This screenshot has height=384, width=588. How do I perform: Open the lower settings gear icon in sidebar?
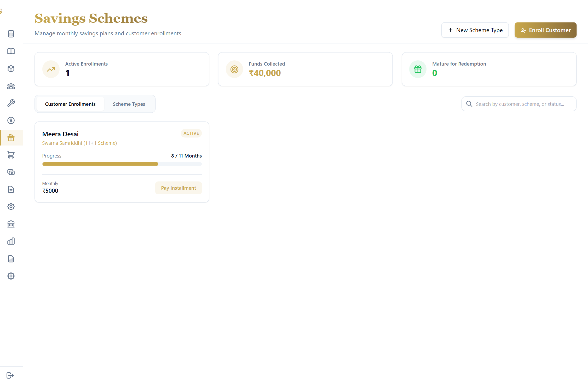pos(11,276)
